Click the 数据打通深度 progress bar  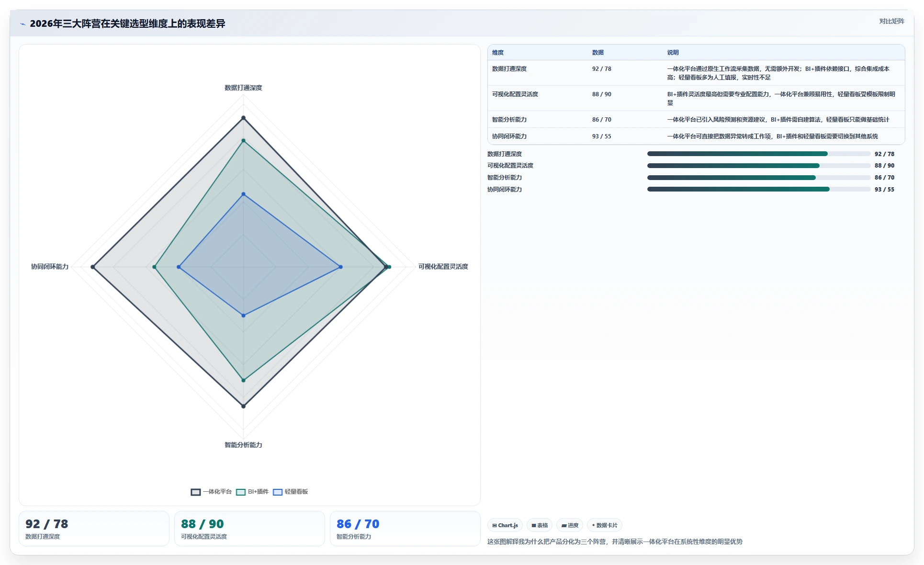coord(759,154)
